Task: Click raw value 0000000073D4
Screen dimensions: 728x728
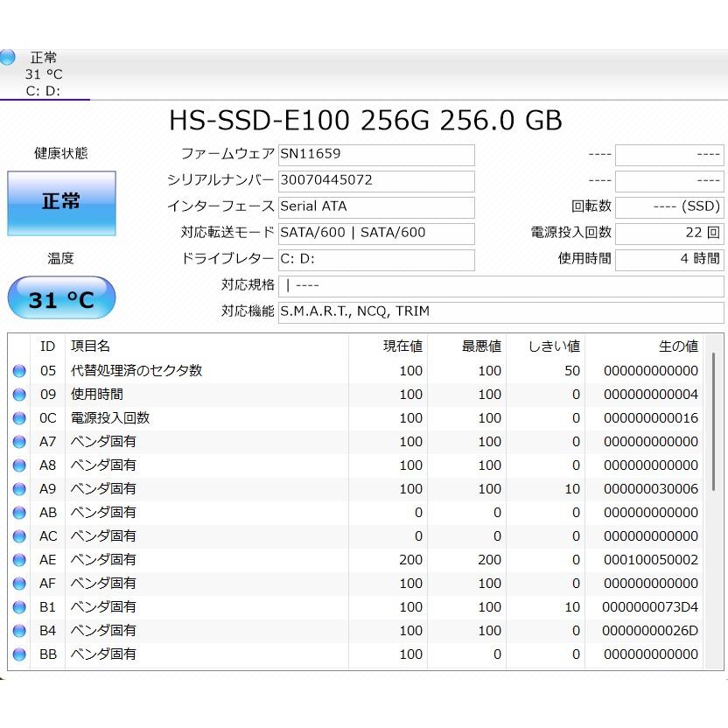Action: [x=650, y=607]
